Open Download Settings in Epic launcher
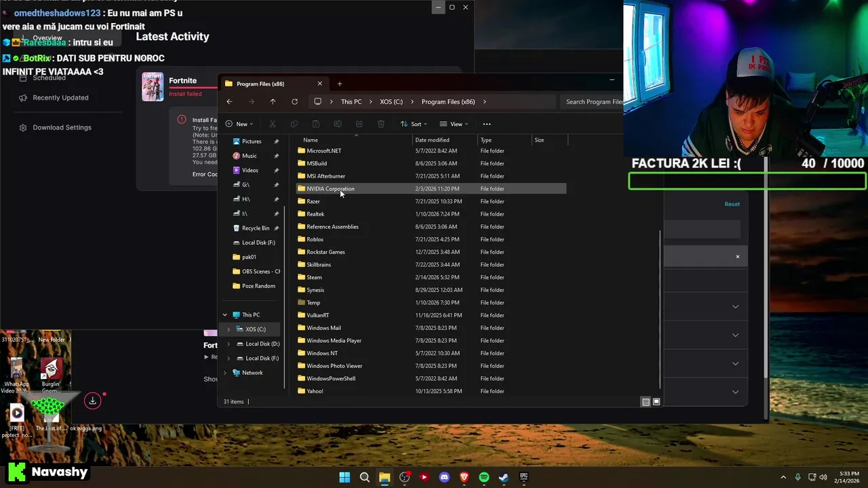This screenshot has height=488, width=868. click(x=62, y=127)
